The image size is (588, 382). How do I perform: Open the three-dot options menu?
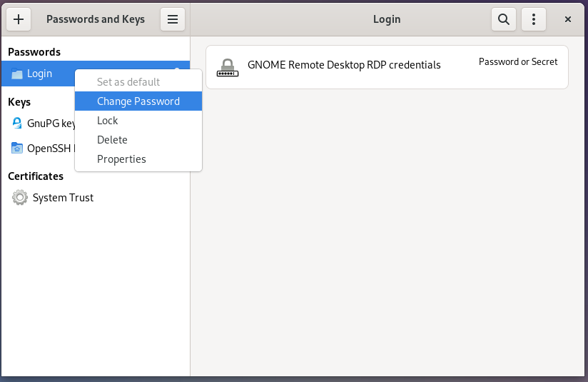pyautogui.click(x=534, y=19)
